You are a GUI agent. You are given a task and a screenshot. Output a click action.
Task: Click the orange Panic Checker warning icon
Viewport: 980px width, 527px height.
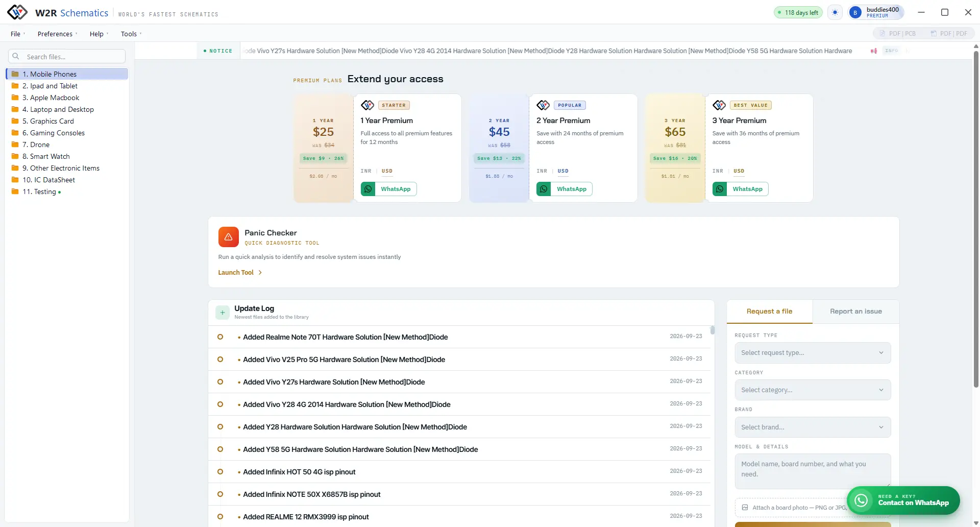[x=228, y=237]
